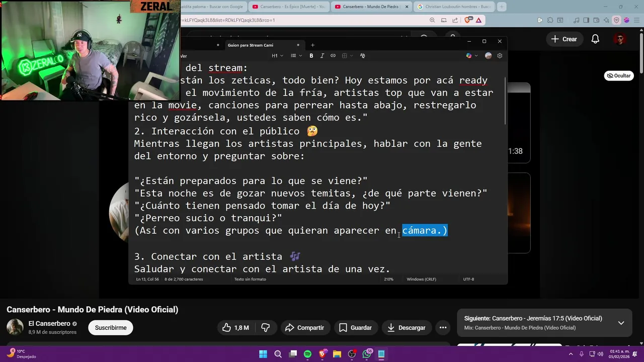Open File Explorer from the taskbar

[337, 354]
